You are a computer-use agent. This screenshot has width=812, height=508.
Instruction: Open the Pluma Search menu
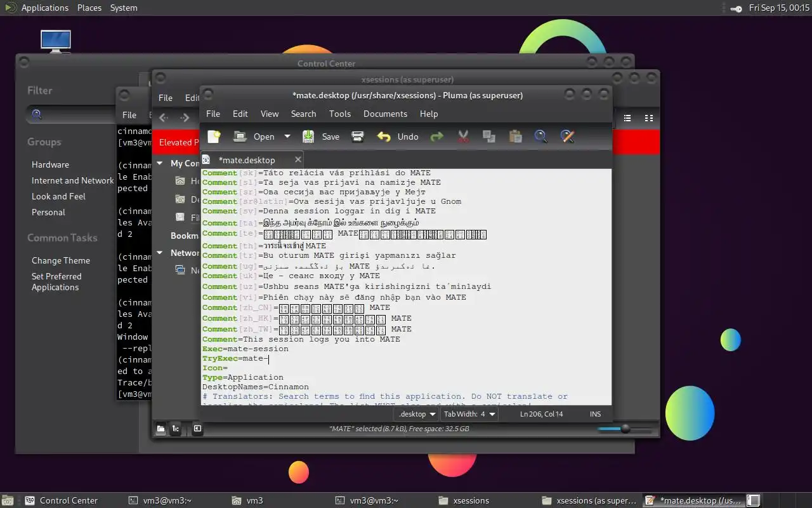point(303,114)
